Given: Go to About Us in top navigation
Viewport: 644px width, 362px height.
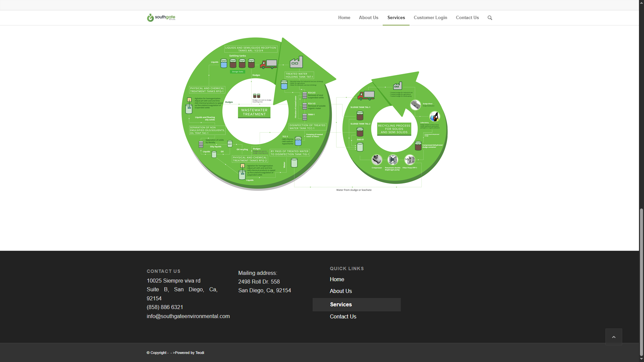Looking at the screenshot, I should (x=368, y=18).
